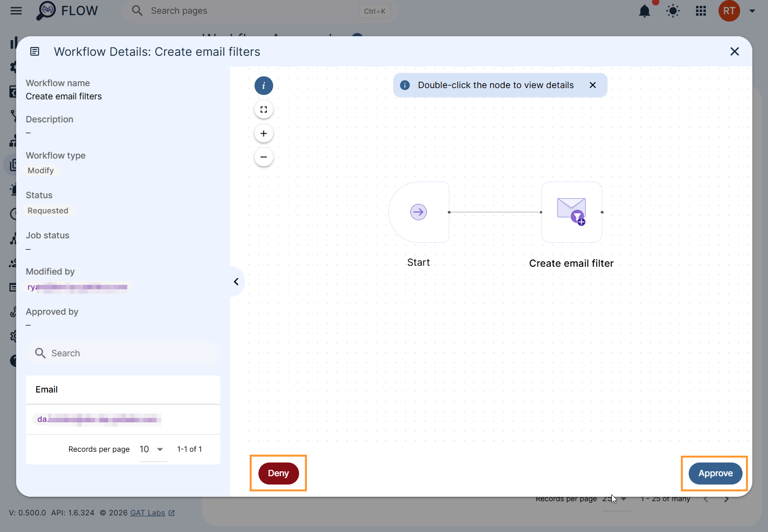The height and width of the screenshot is (532, 768).
Task: Open the hamburger navigation menu
Action: [16, 11]
